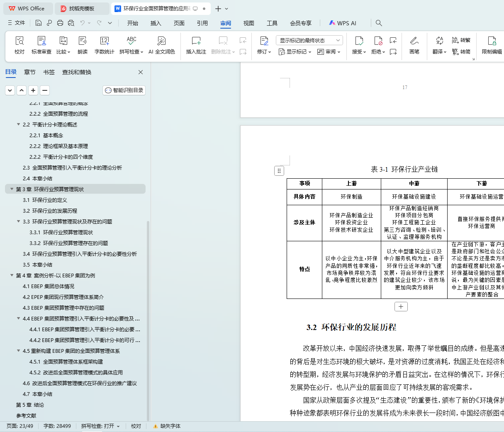
Task: Click the save icon in quick toolbar
Action: tap(39, 23)
